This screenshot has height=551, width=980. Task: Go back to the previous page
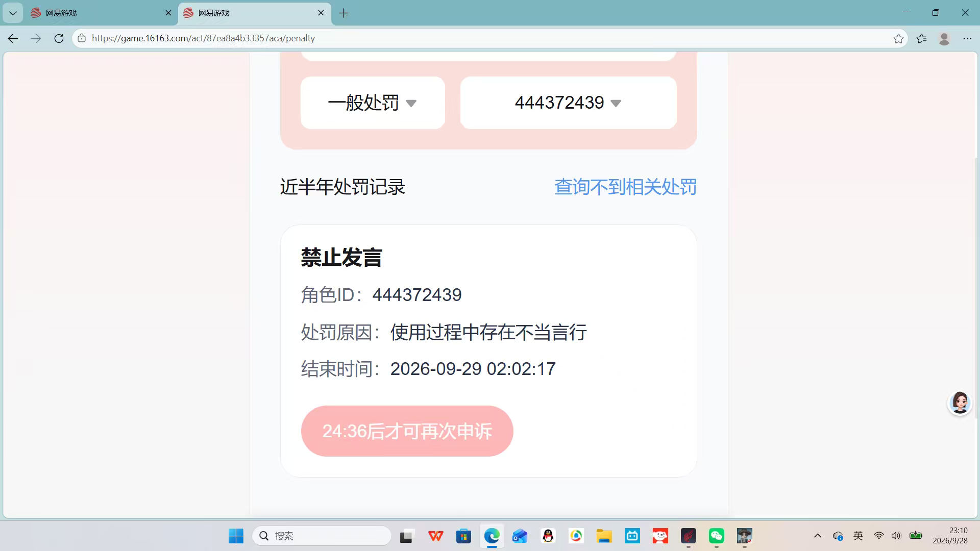(x=13, y=38)
